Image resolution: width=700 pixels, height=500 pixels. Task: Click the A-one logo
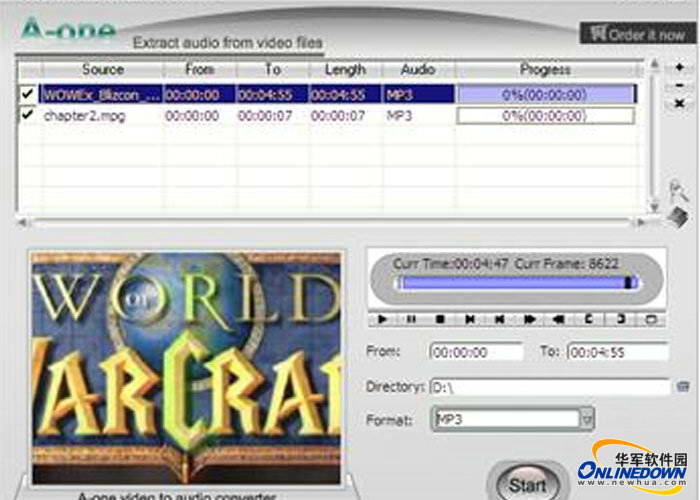coord(68,28)
